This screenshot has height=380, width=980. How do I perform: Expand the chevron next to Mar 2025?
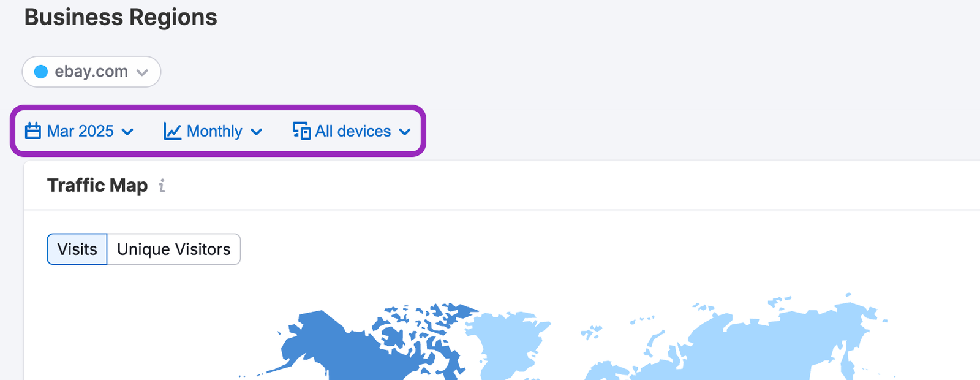click(x=128, y=132)
